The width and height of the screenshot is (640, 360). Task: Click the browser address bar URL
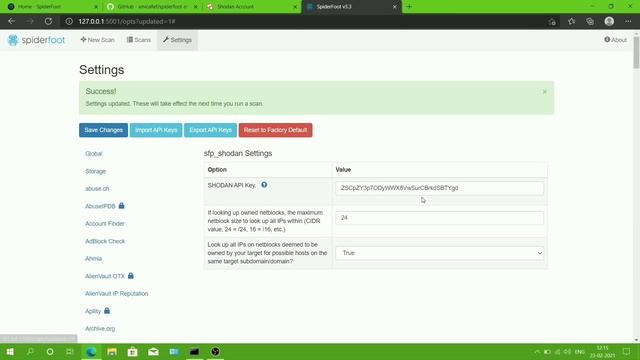click(x=127, y=21)
